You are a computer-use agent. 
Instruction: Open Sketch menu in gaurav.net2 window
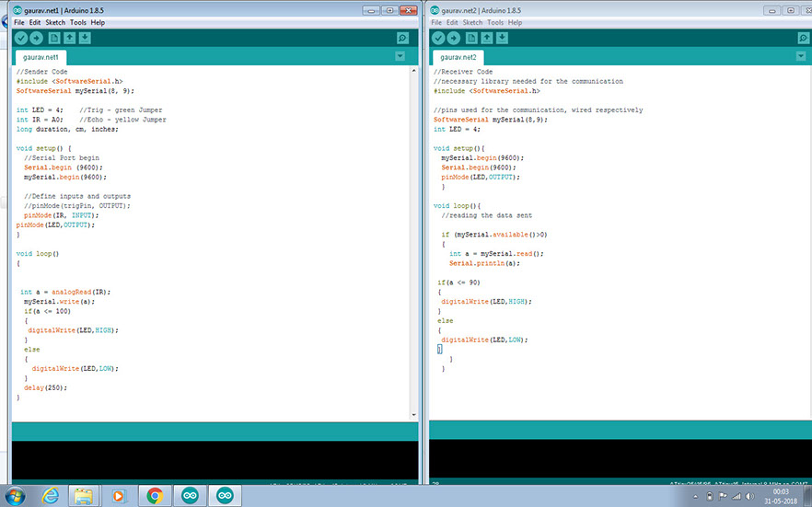(472, 22)
